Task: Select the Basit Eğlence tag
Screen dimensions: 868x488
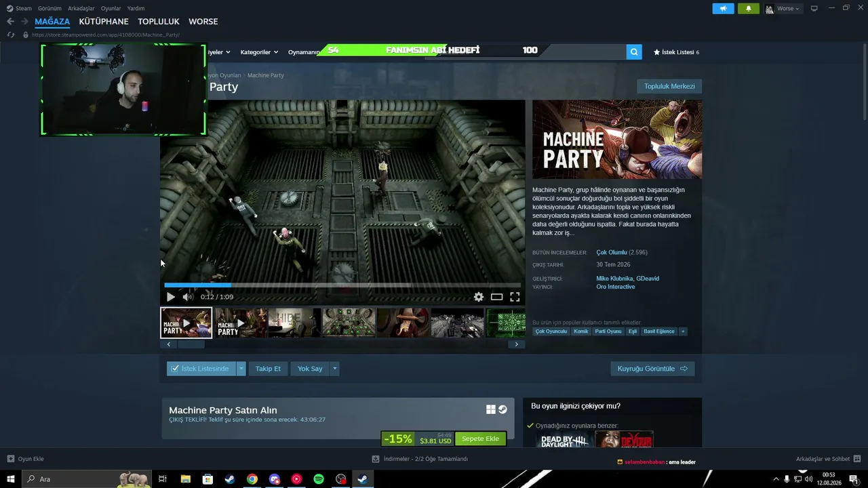Action: (659, 331)
